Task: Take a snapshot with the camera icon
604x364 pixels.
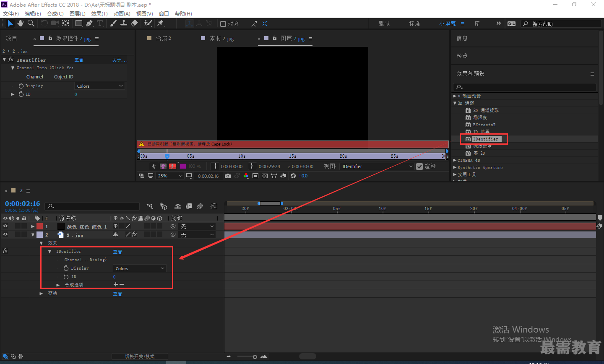Action: pyautogui.click(x=227, y=176)
